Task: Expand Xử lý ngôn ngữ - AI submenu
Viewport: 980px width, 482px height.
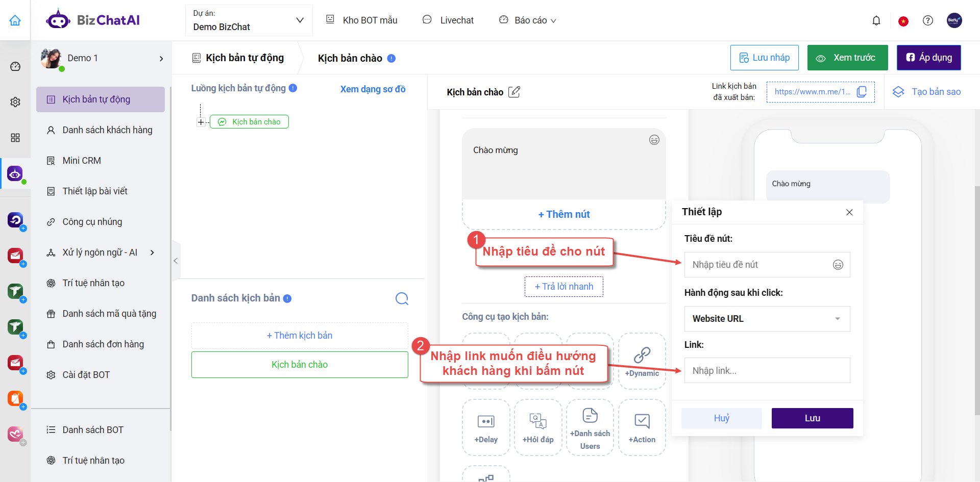Action: [x=152, y=252]
